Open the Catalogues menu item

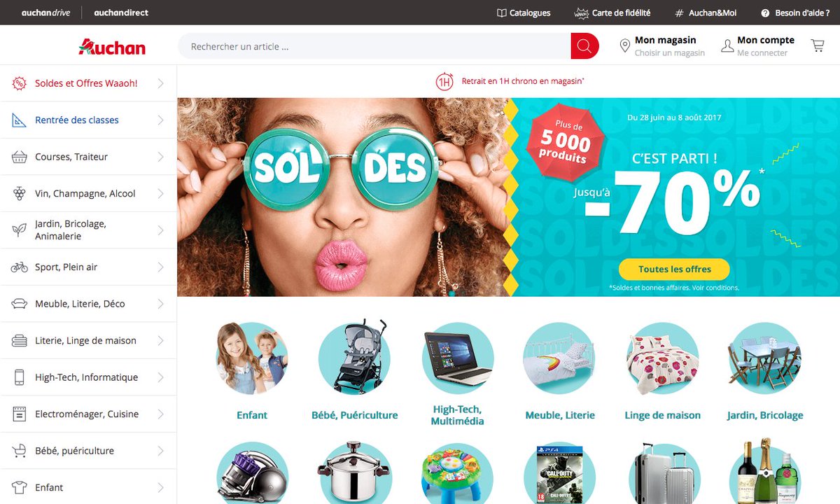524,13
